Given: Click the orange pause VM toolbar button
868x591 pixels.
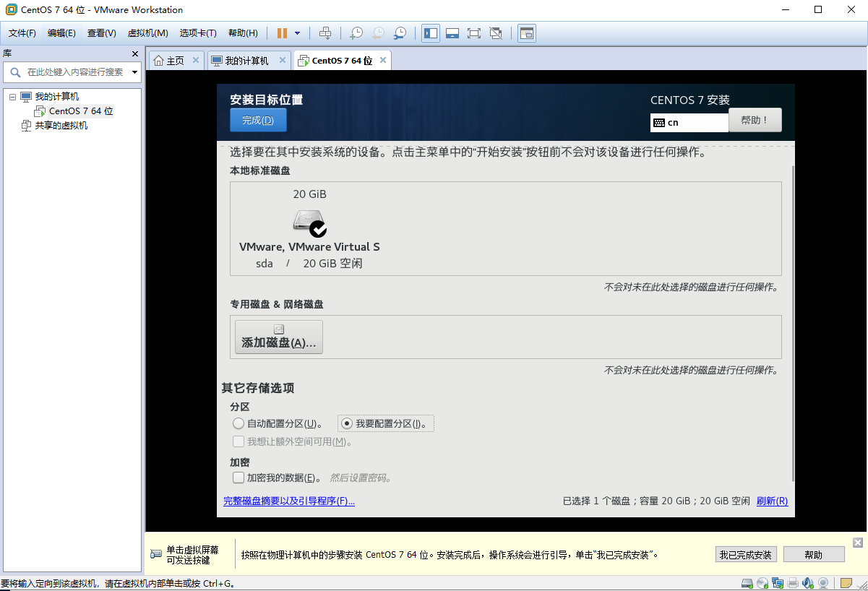Looking at the screenshot, I should click(282, 33).
